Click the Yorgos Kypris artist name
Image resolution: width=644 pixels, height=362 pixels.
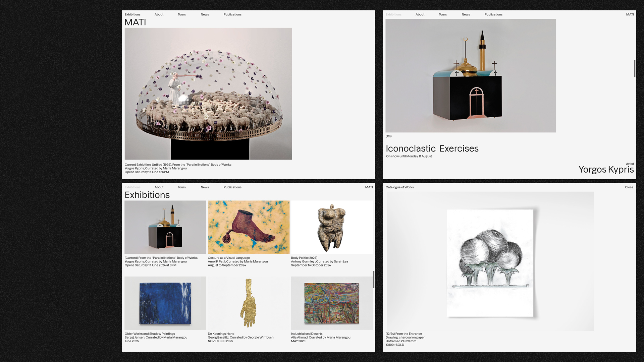[606, 170]
